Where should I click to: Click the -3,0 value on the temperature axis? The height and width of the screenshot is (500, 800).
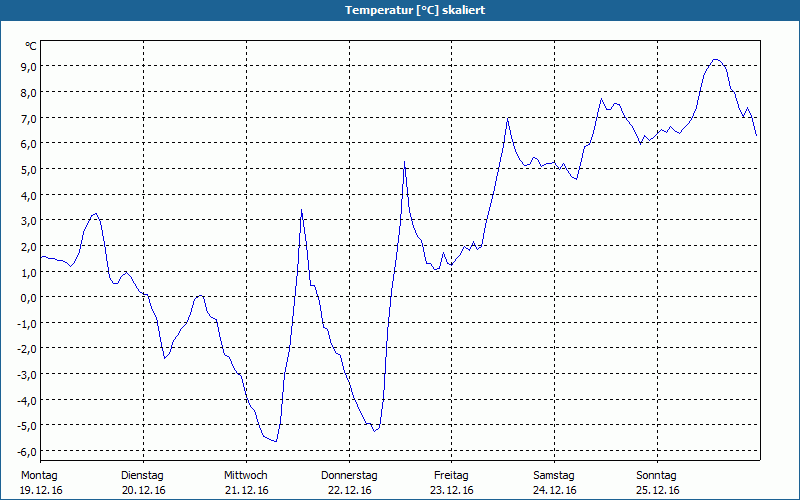point(27,375)
